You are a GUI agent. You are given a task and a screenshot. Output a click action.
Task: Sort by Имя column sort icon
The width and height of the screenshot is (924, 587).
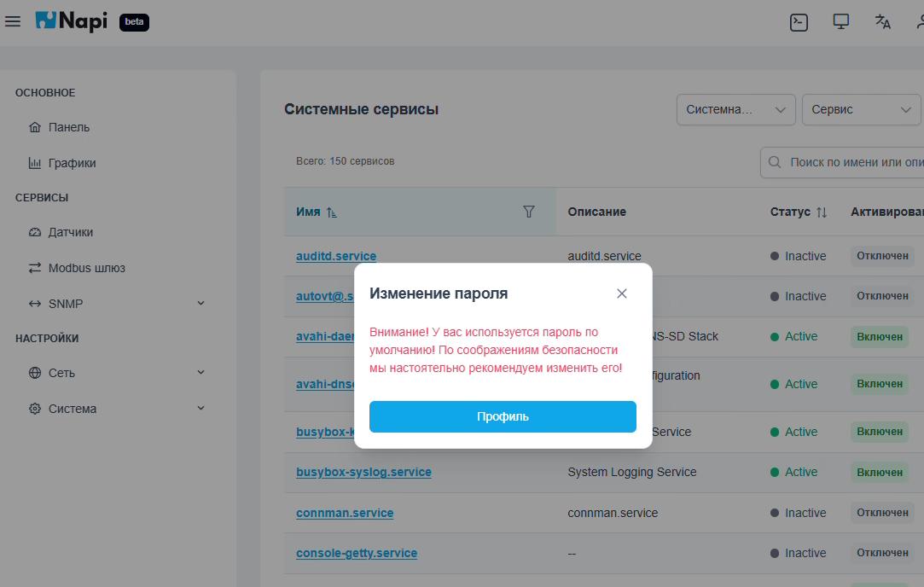pyautogui.click(x=332, y=212)
